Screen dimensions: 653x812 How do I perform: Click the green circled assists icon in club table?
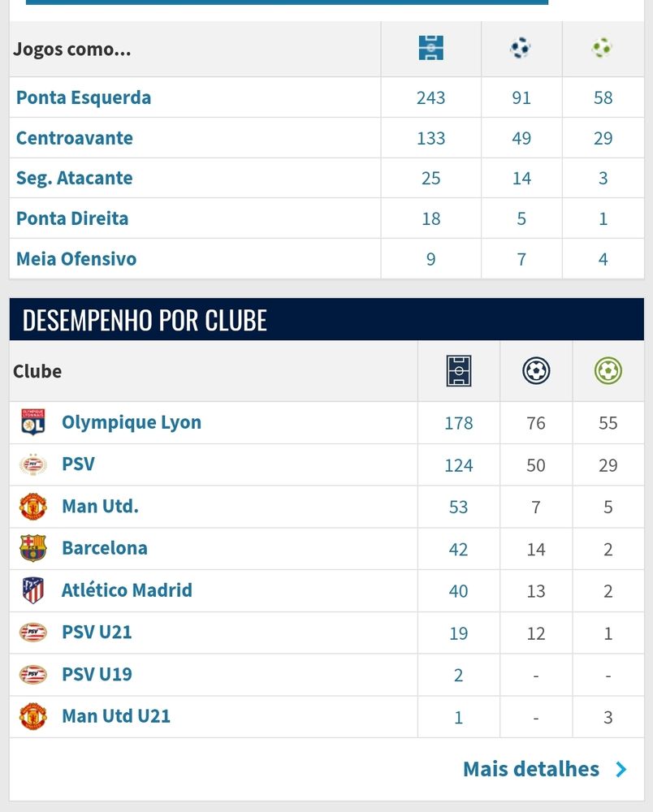pyautogui.click(x=608, y=371)
